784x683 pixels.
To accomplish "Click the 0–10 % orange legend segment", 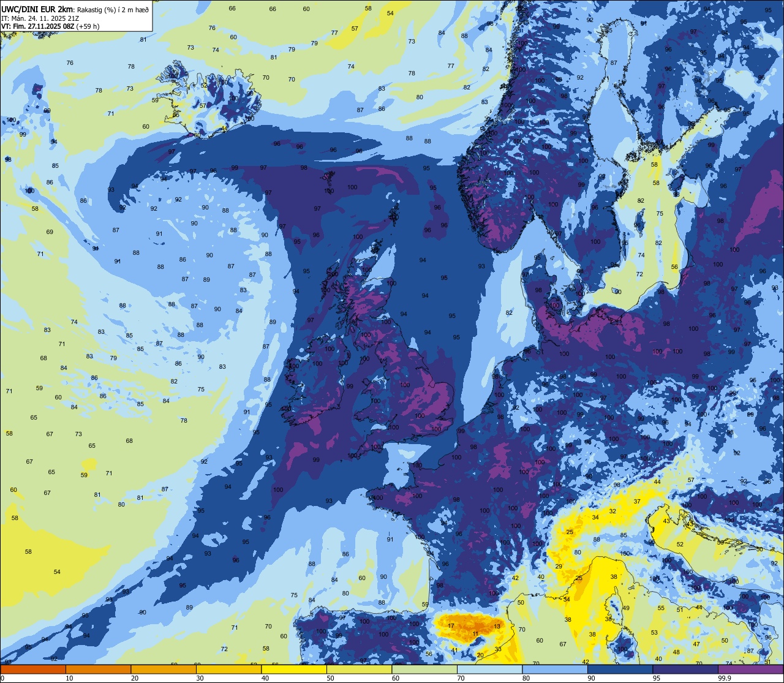I will point(33,670).
